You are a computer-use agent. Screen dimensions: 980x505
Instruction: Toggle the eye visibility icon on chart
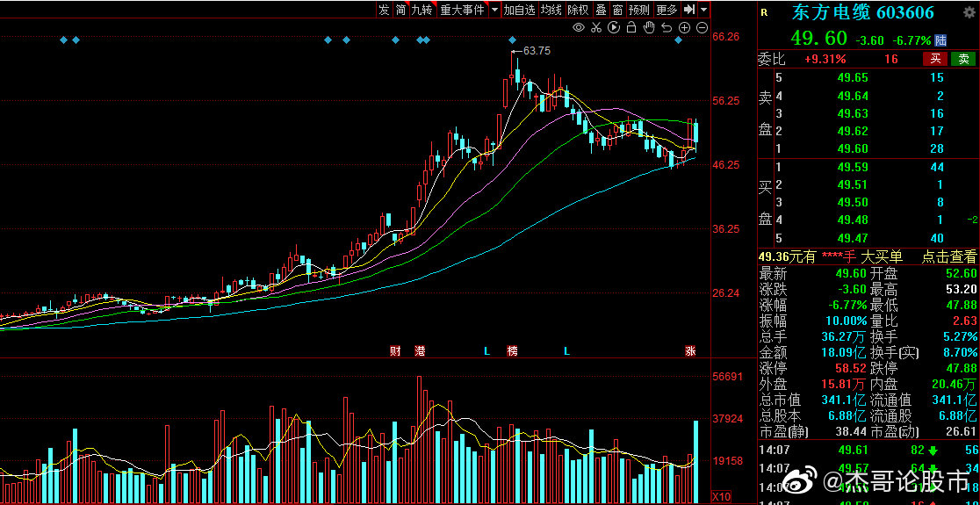click(x=579, y=28)
